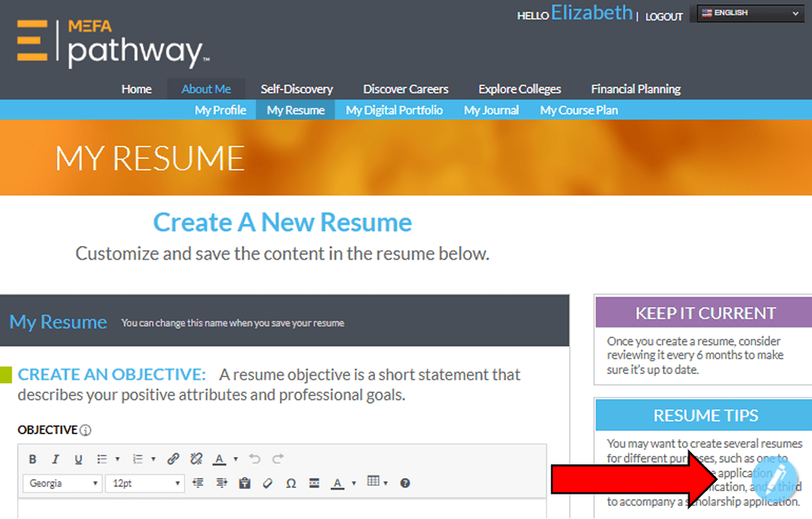
Task: Insert a horizontal line in the editor
Action: pyautogui.click(x=314, y=482)
